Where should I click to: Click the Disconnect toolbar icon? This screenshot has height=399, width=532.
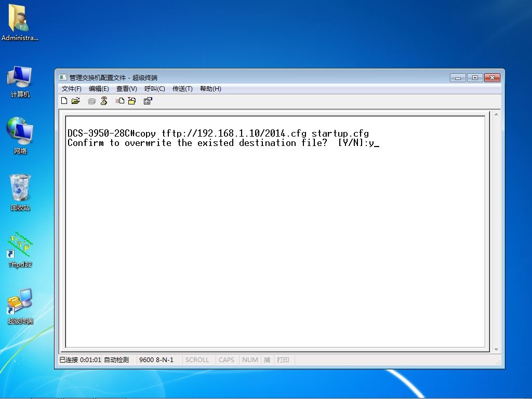click(104, 101)
